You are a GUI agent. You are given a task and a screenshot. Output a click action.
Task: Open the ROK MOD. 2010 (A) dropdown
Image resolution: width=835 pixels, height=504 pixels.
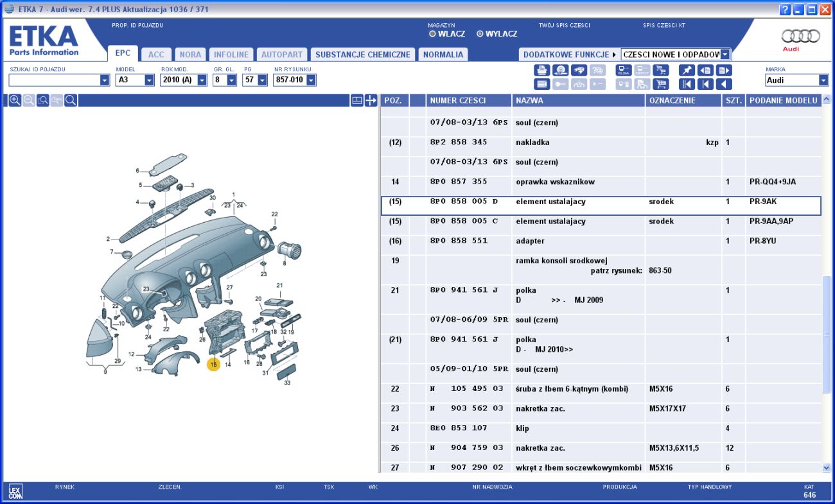[x=202, y=80]
